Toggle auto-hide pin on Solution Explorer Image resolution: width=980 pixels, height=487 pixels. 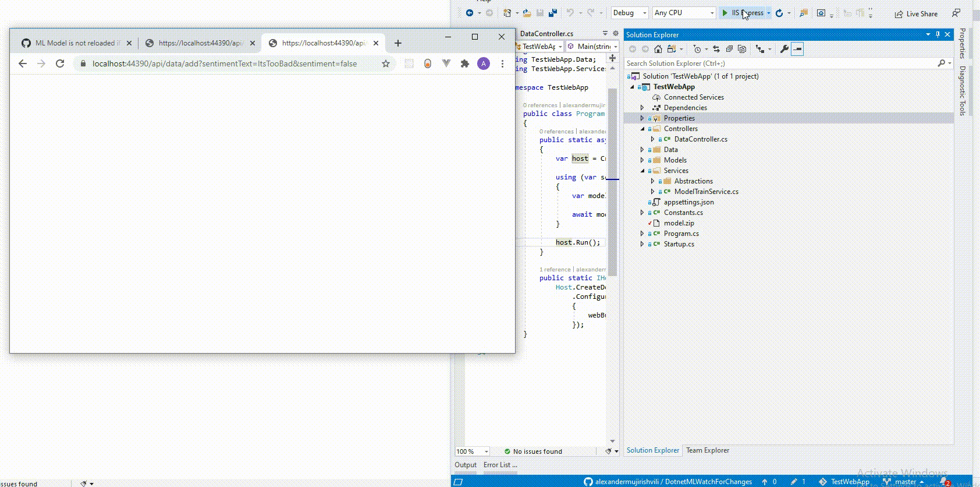pyautogui.click(x=938, y=34)
